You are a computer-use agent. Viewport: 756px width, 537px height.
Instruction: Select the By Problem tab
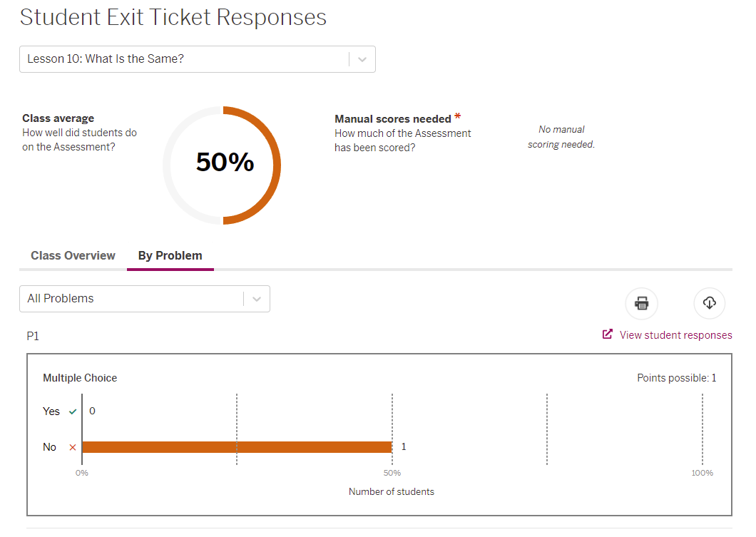click(x=170, y=255)
